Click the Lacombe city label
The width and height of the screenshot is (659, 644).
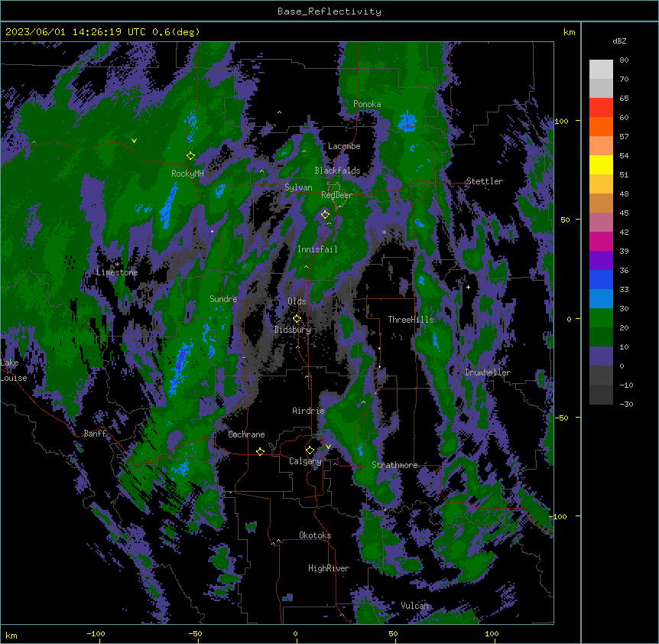(344, 146)
